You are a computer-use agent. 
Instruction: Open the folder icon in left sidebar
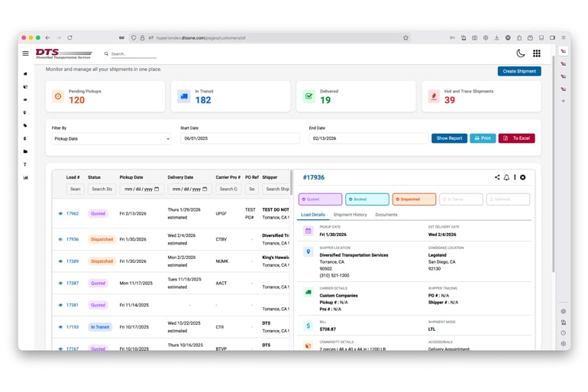tap(25, 151)
